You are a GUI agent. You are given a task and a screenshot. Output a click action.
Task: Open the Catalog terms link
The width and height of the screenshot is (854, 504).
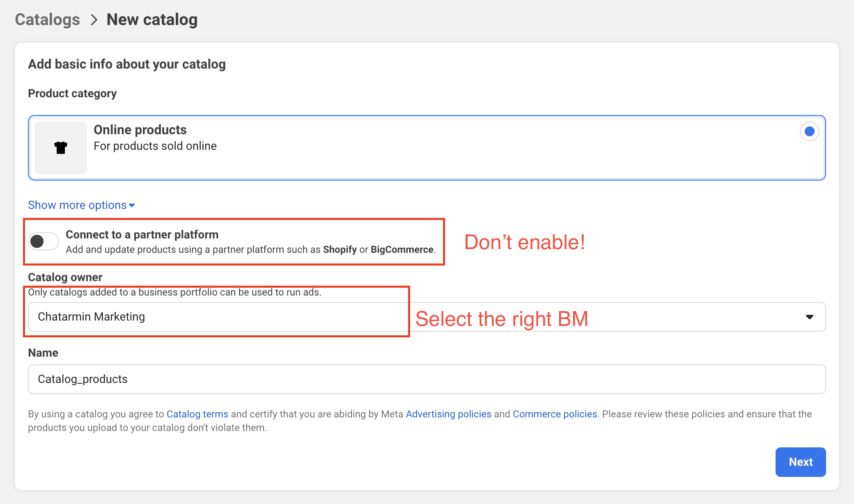[x=197, y=414]
